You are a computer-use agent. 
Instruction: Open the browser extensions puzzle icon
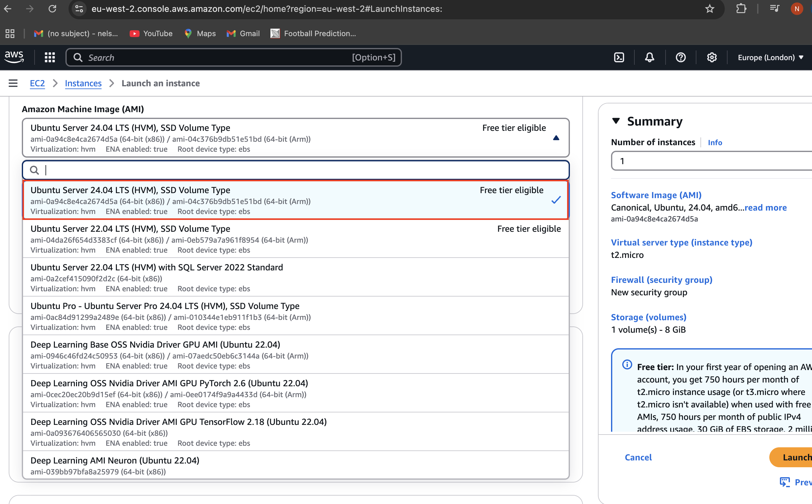pos(741,9)
